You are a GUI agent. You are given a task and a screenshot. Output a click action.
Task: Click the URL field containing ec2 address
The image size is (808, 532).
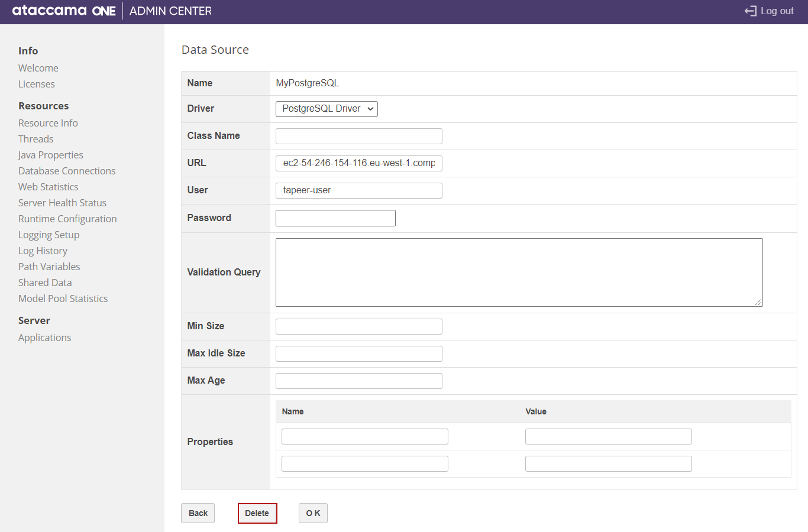pos(358,163)
